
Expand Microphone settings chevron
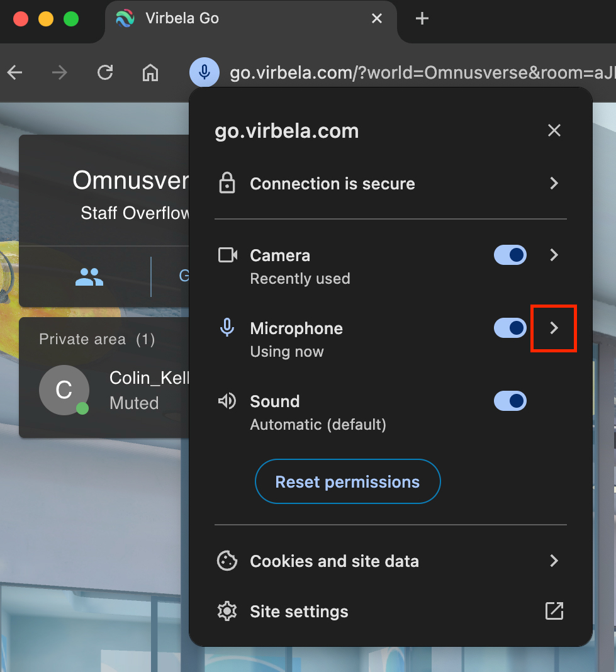(x=554, y=328)
